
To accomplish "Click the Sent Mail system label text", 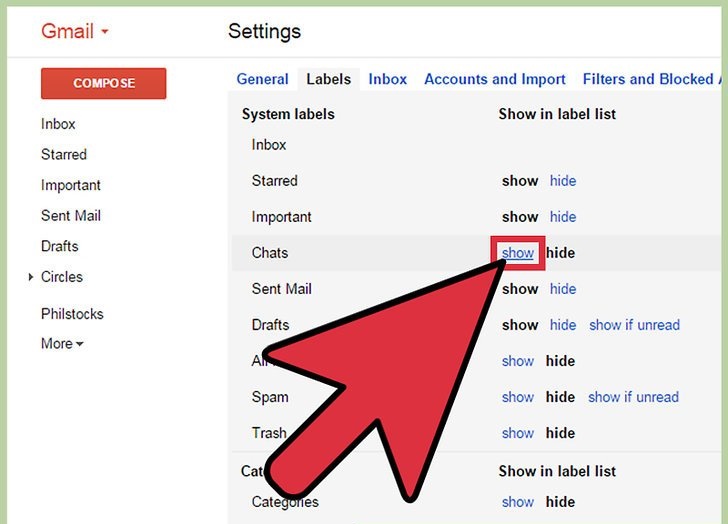I will (281, 289).
